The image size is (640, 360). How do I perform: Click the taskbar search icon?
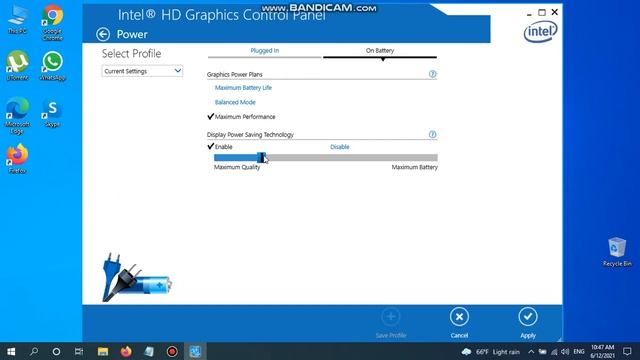tap(34, 351)
